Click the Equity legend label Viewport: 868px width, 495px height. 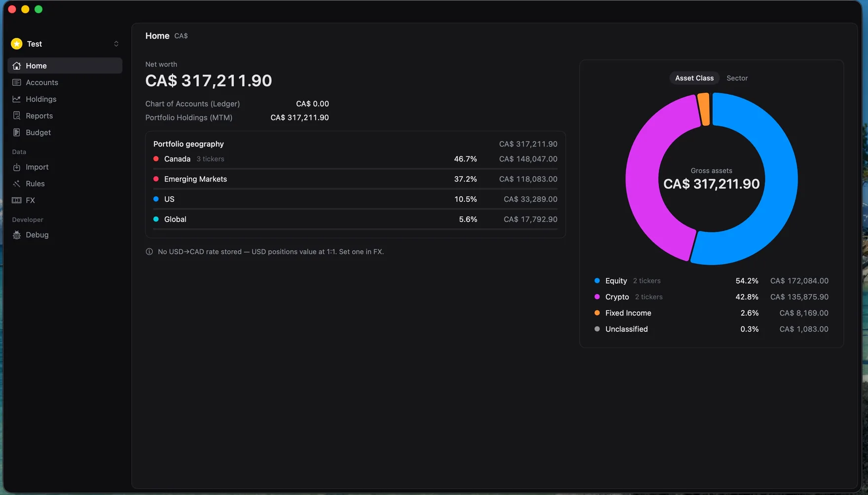coord(616,281)
